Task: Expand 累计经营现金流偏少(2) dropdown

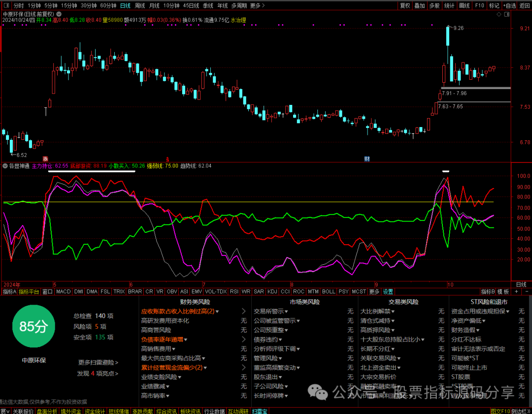Action: tap(205, 368)
